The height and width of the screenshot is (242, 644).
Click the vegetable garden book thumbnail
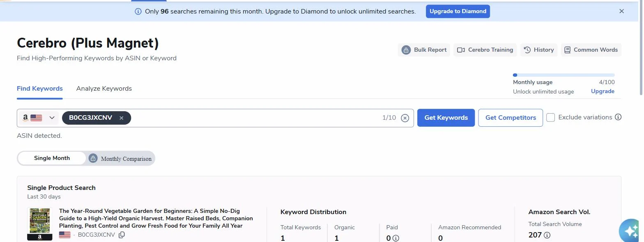[40, 224]
